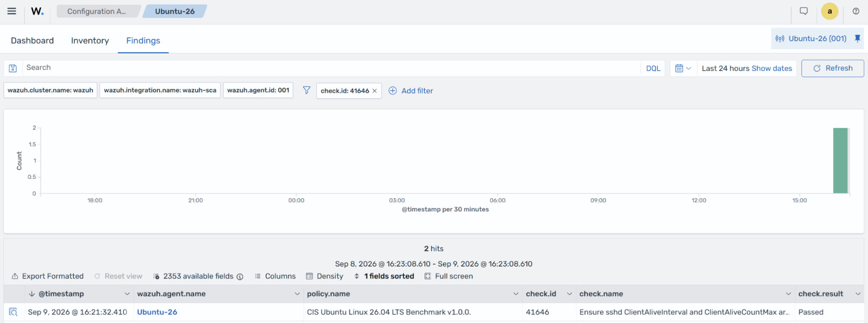
Task: Expand policy.name column options chevron
Action: coord(516,294)
